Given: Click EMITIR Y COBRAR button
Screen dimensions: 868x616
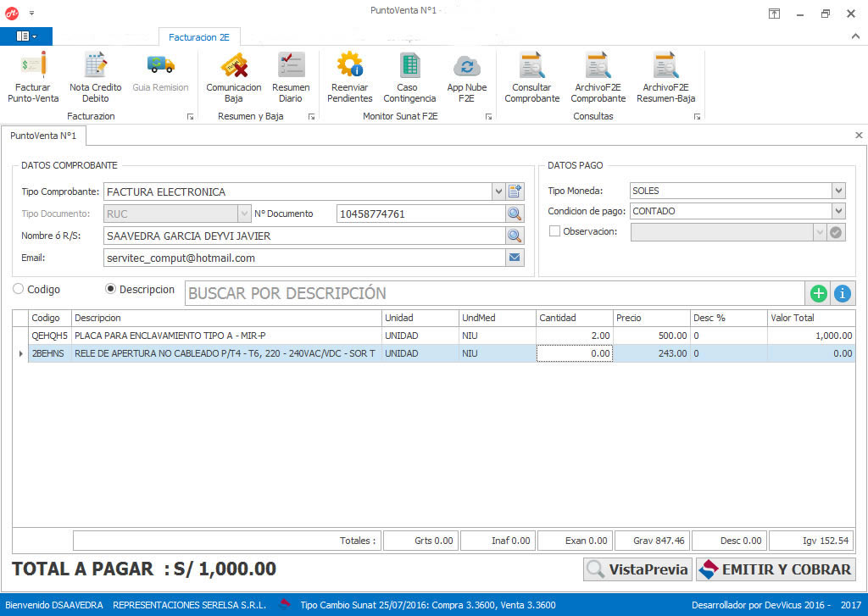Looking at the screenshot, I should (776, 569).
